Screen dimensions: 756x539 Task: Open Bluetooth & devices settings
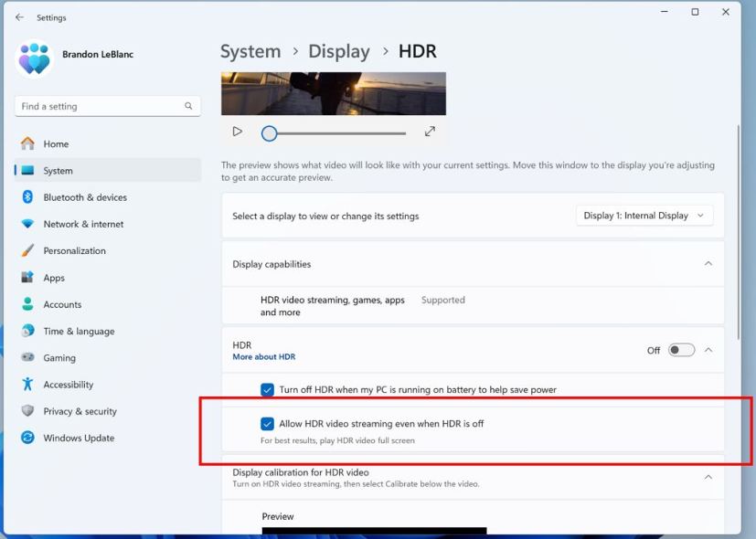(x=82, y=196)
